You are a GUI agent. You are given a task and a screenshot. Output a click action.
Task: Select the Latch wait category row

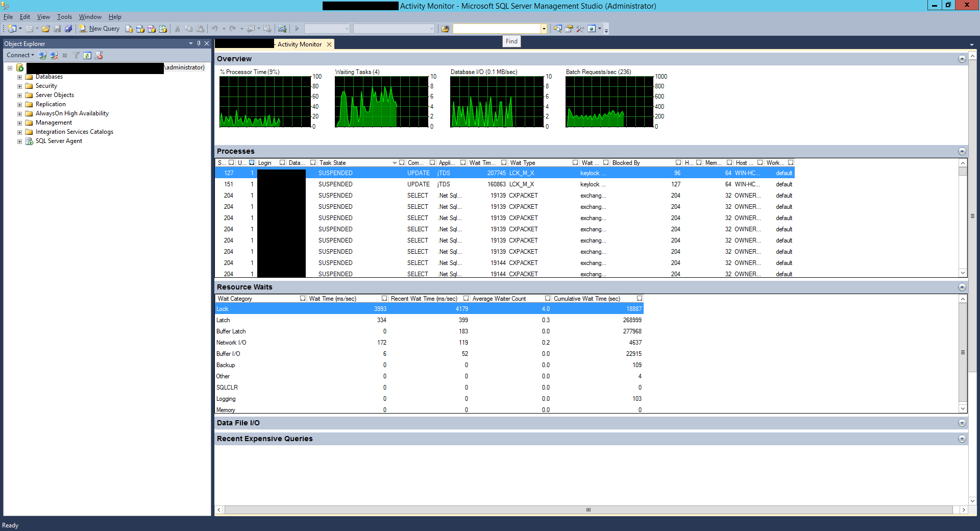(429, 320)
